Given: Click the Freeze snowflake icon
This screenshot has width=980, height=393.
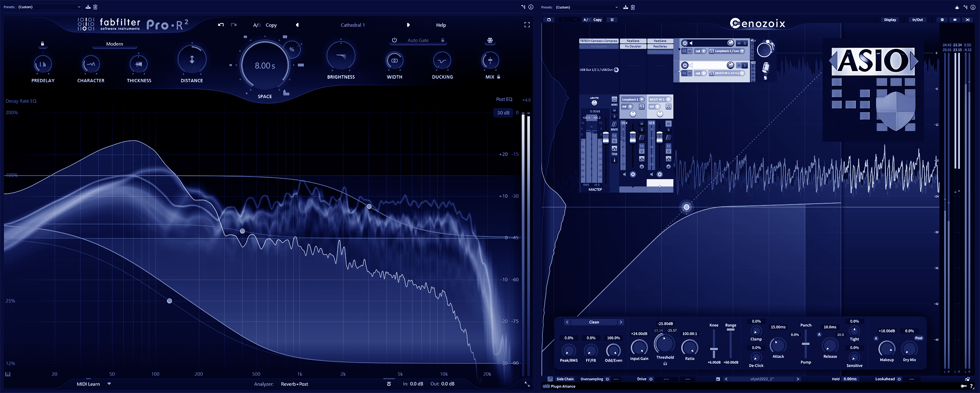Looking at the screenshot, I should point(490,40).
